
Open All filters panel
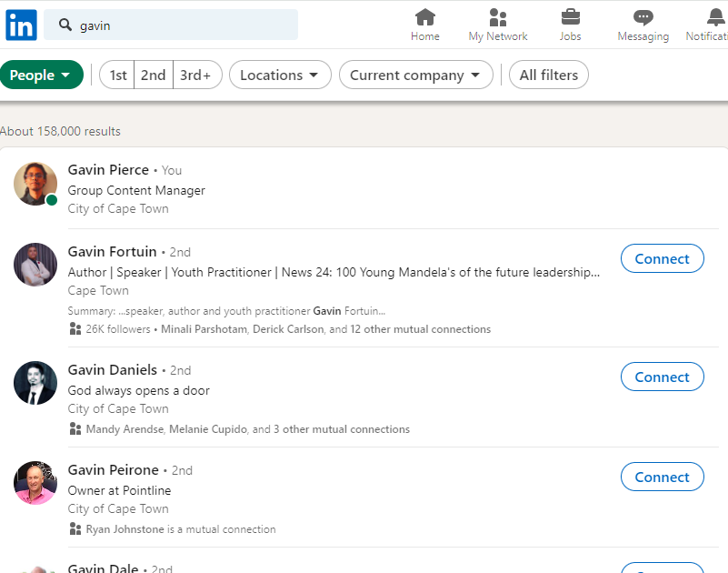[549, 75]
